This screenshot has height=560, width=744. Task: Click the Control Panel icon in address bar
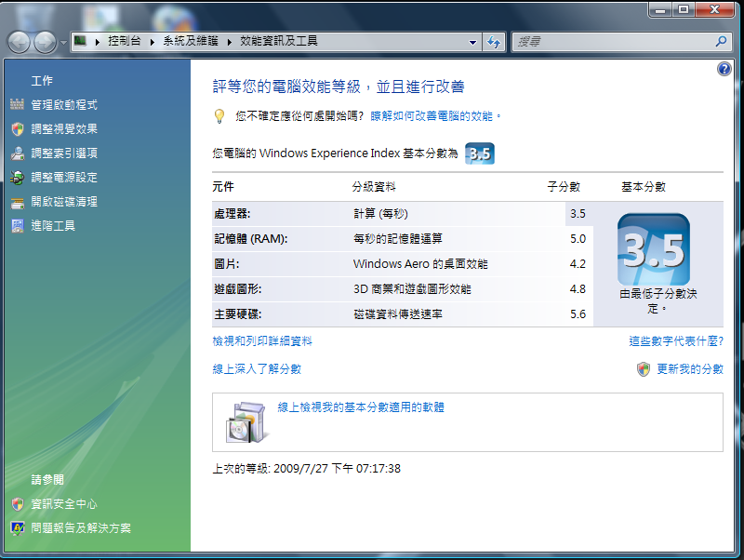tap(81, 41)
